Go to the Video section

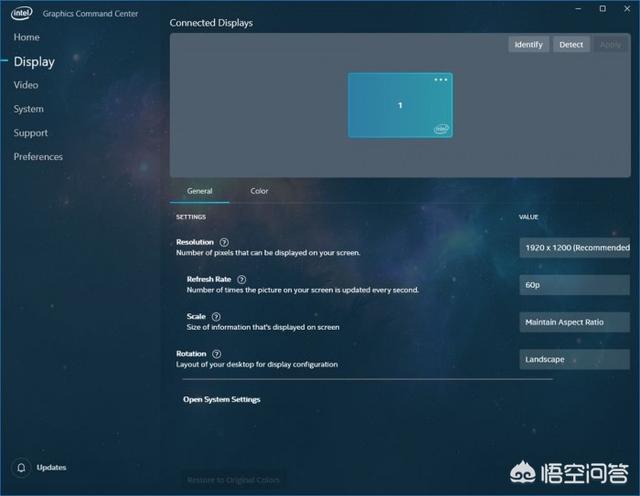coord(26,85)
